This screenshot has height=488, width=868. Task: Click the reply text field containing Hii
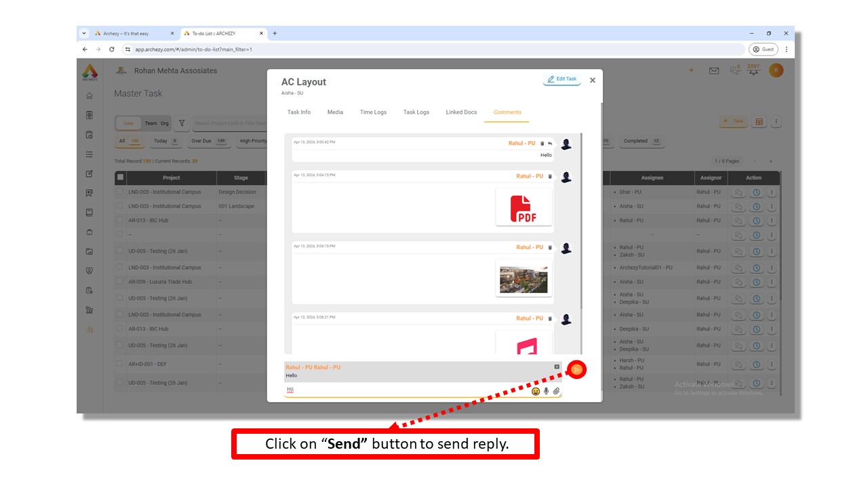pyautogui.click(x=407, y=390)
